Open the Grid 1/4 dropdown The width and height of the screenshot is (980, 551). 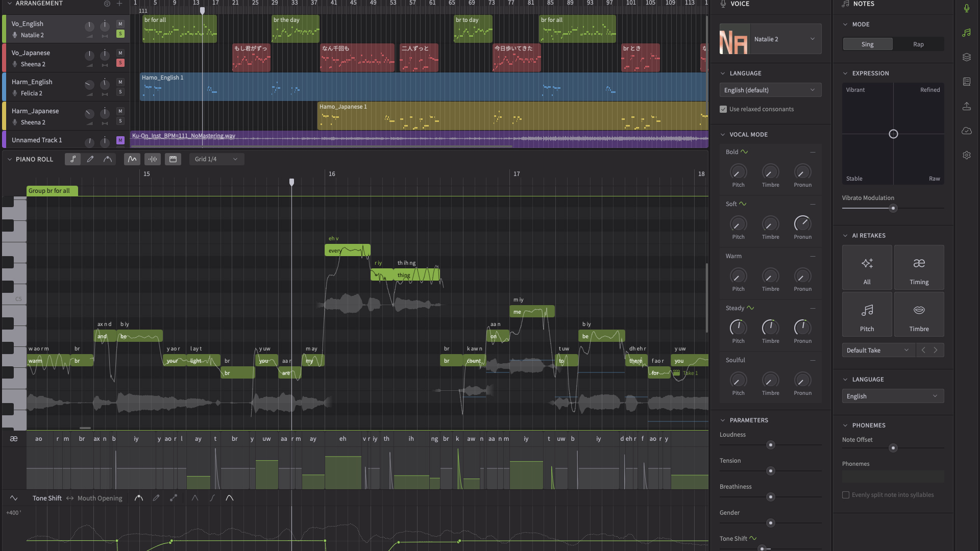click(x=216, y=159)
